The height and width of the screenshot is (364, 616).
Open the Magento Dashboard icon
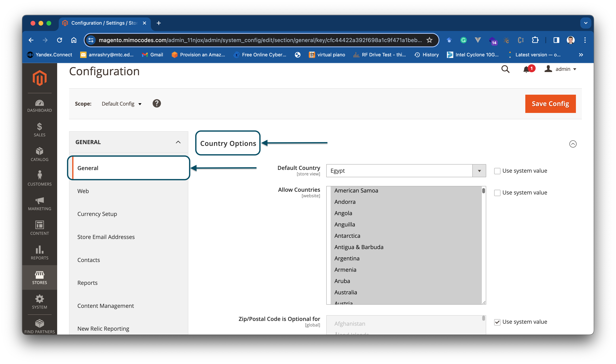tap(39, 106)
